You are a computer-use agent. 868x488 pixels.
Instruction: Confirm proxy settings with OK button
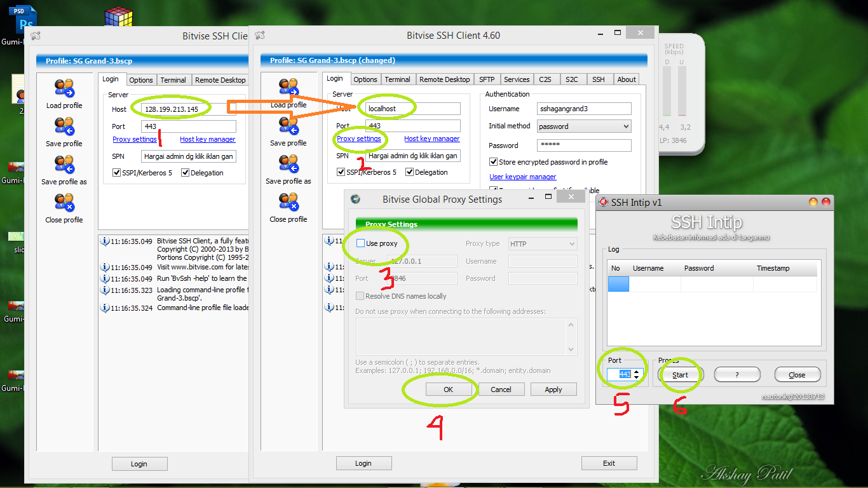click(x=449, y=390)
